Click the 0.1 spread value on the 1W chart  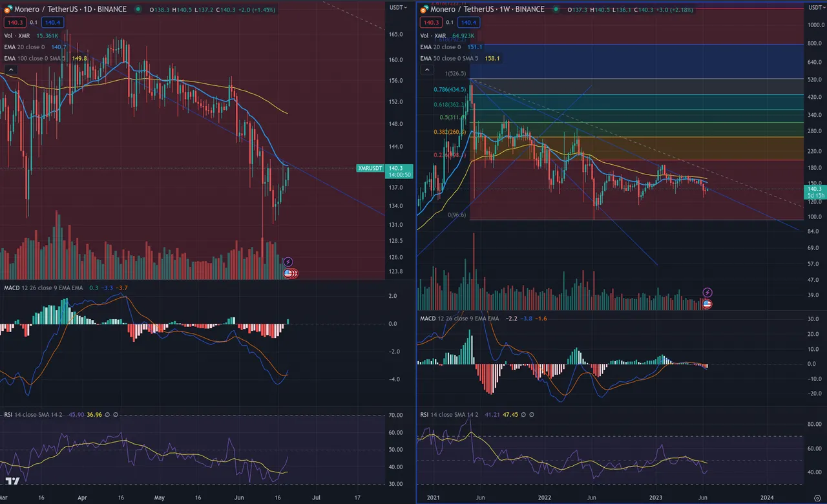450,23
